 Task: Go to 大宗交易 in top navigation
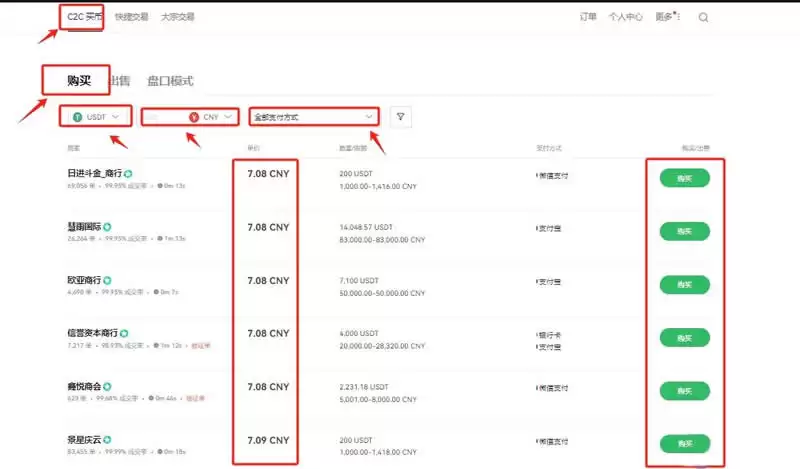click(x=177, y=17)
